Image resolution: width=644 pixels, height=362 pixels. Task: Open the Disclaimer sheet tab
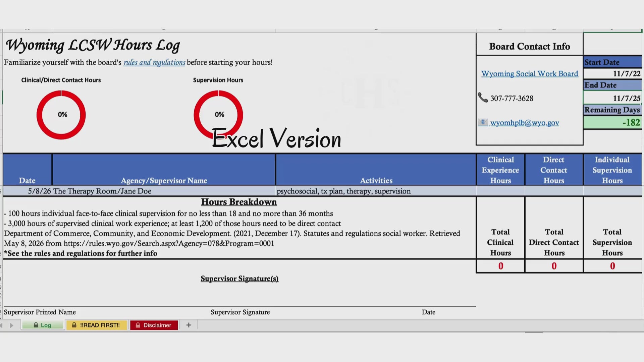tap(154, 325)
